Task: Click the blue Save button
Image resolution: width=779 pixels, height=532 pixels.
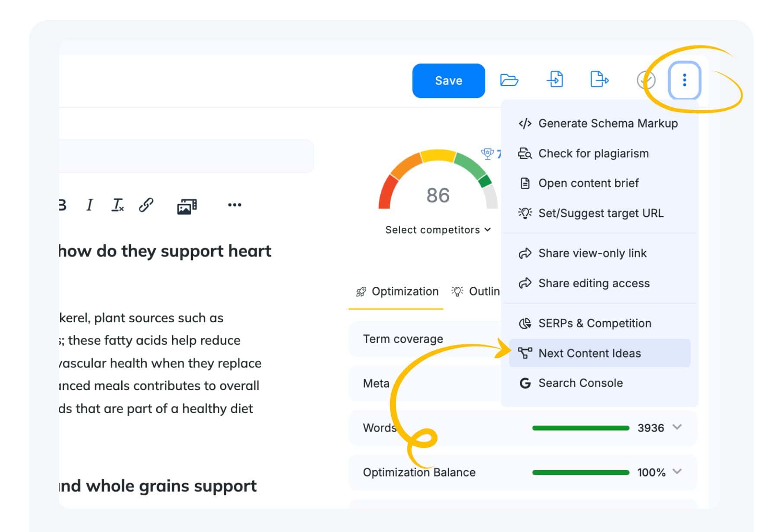Action: tap(448, 80)
